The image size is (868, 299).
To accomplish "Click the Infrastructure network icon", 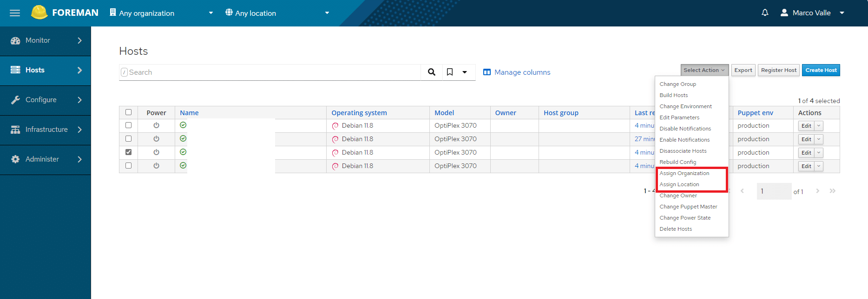I will pyautogui.click(x=15, y=130).
